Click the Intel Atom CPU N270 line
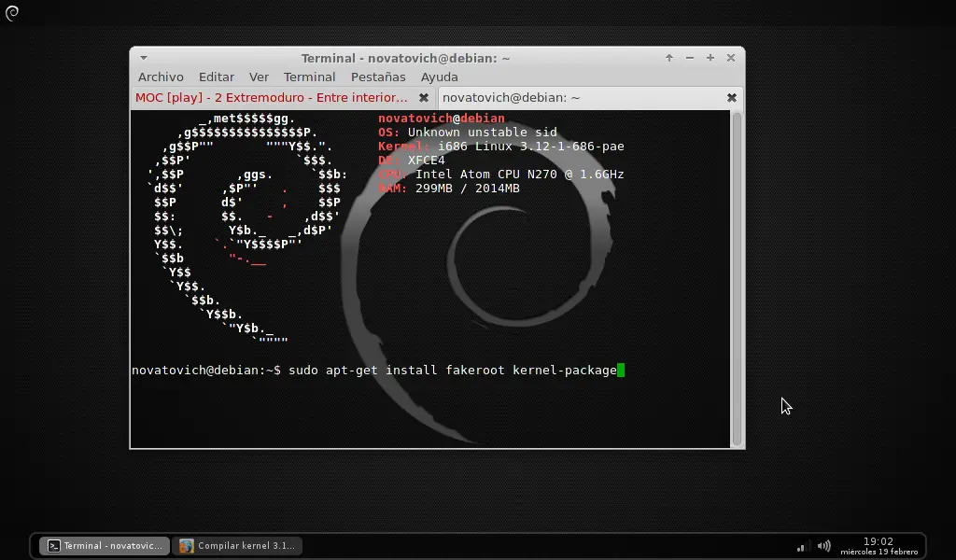 [501, 175]
